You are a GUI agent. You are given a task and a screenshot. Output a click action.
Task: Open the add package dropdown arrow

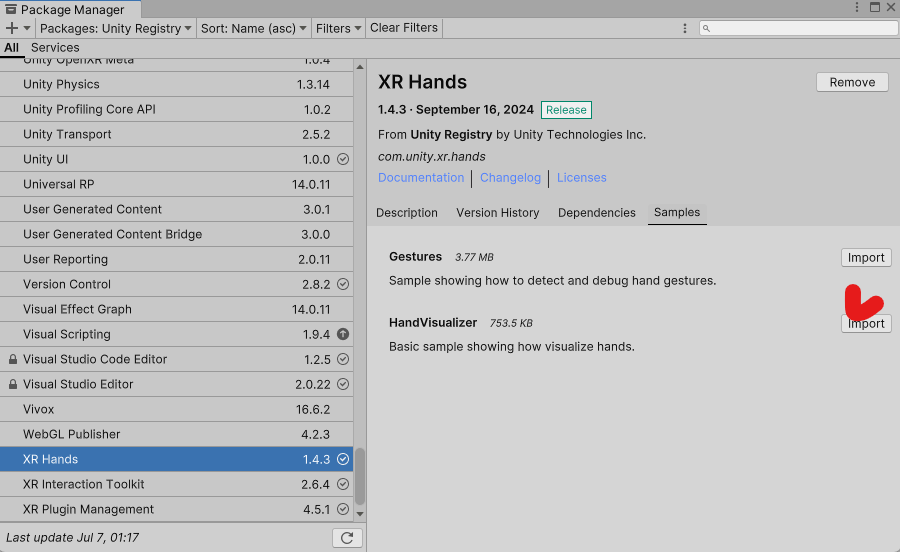27,28
